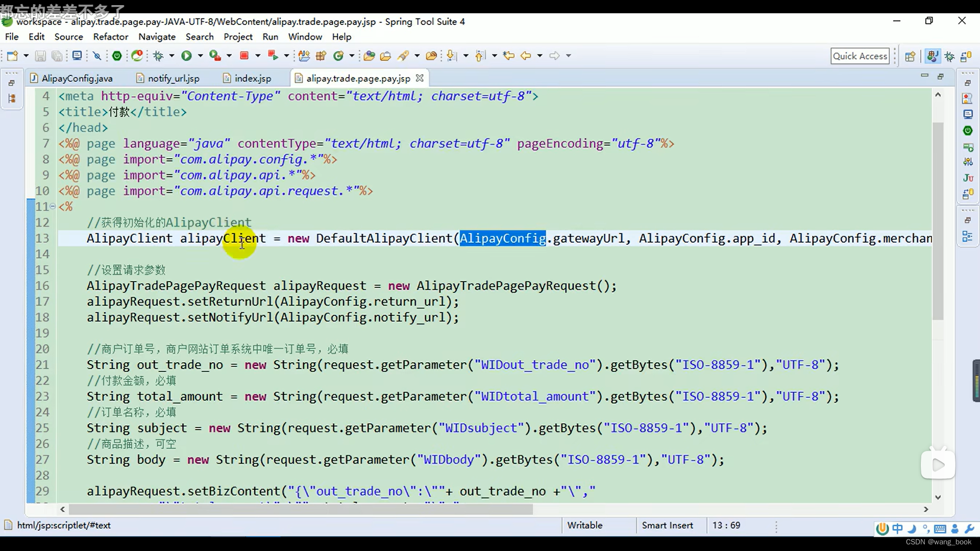Screen dimensions: 980x551
Task: Click the Save All toolbar icon
Action: click(57, 56)
